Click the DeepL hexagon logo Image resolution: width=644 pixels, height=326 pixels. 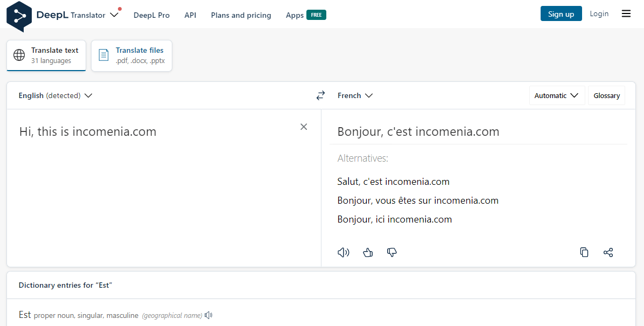[19, 17]
